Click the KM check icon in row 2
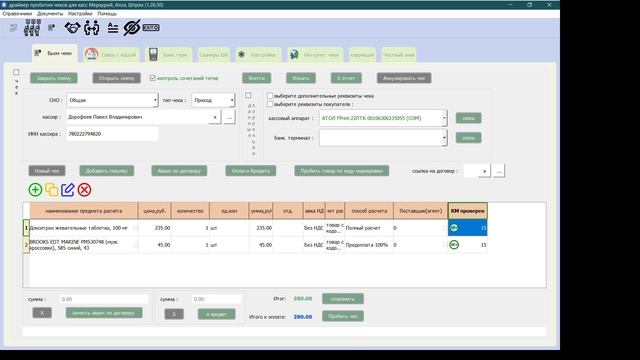This screenshot has height=360, width=640. pyautogui.click(x=454, y=244)
